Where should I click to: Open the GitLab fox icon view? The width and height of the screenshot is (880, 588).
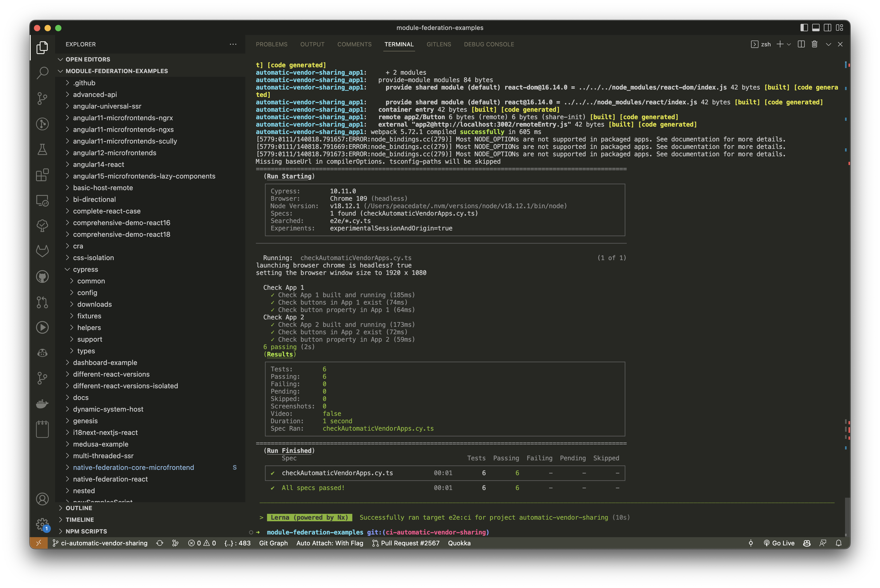click(x=42, y=251)
